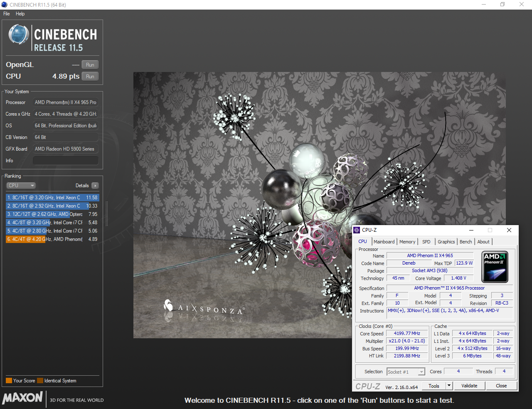
Task: Click the MAXON logo at bottom left
Action: coord(22,398)
